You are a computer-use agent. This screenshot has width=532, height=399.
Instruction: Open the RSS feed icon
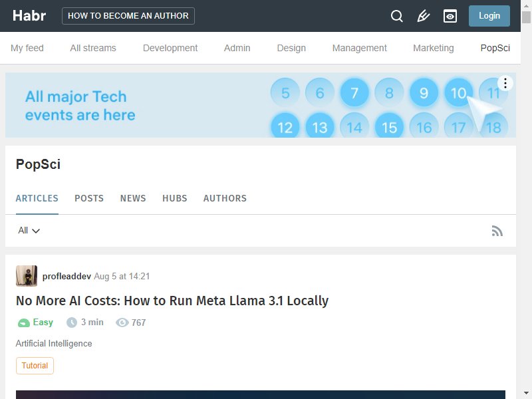point(497,231)
